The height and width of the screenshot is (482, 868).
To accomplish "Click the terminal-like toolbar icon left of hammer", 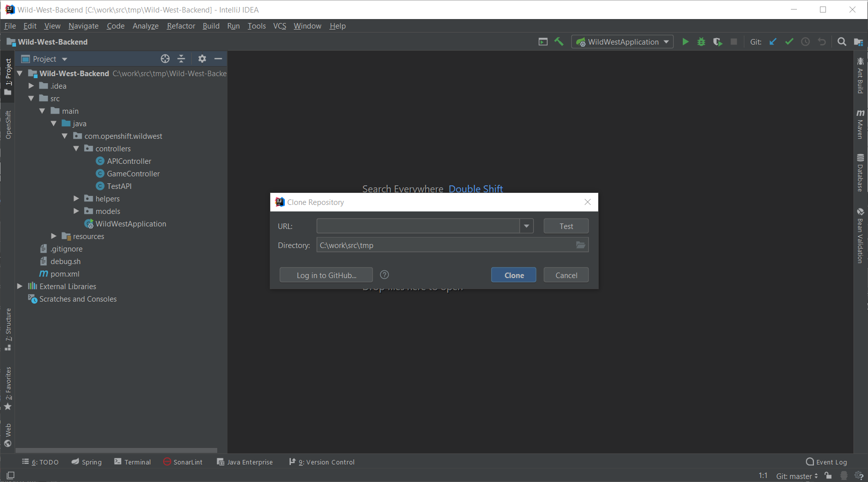I will 543,42.
